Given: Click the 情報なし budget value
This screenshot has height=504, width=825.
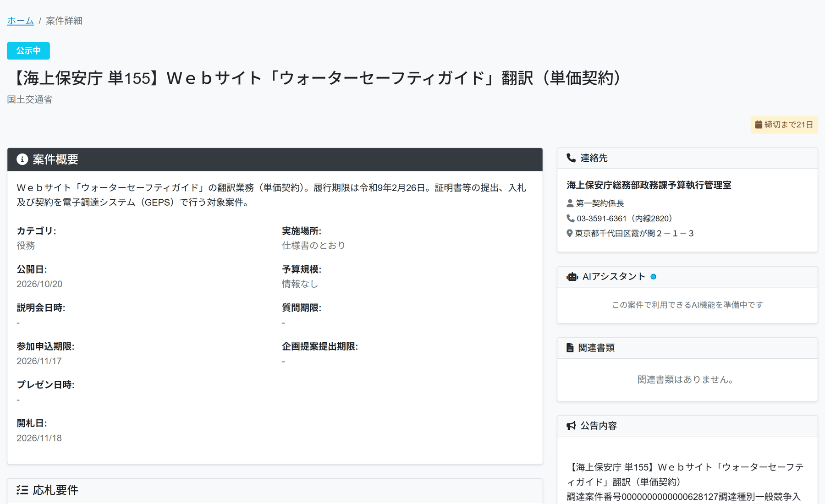Looking at the screenshot, I should 300,284.
